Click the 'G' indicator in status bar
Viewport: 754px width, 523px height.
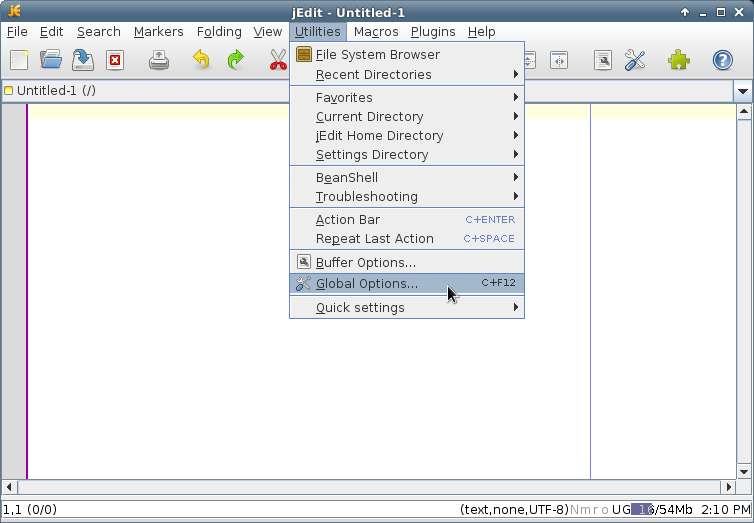pyautogui.click(x=626, y=510)
